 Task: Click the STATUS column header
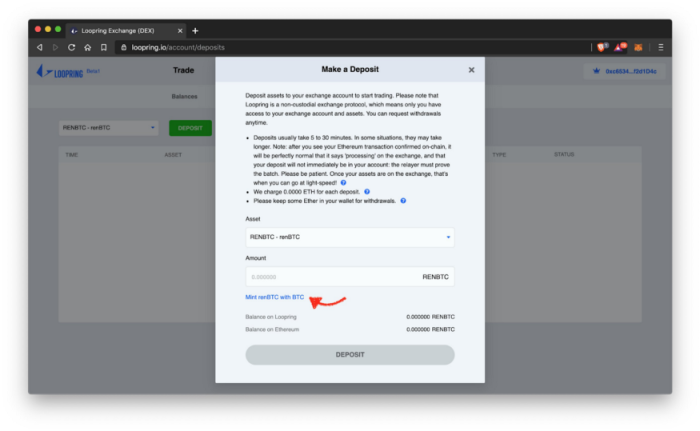564,155
